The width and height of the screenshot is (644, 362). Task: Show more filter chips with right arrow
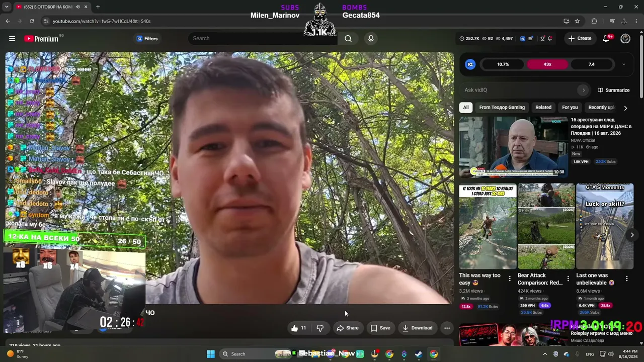(x=625, y=108)
